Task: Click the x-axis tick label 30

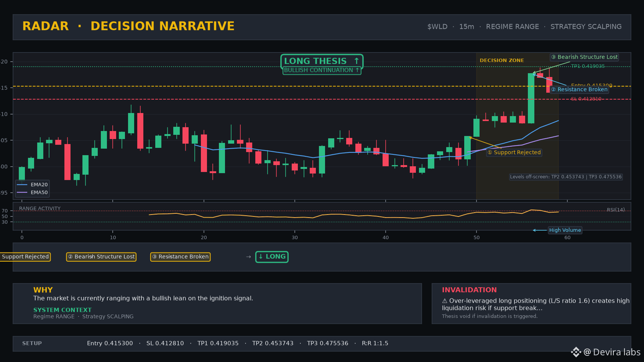Action: tap(295, 238)
